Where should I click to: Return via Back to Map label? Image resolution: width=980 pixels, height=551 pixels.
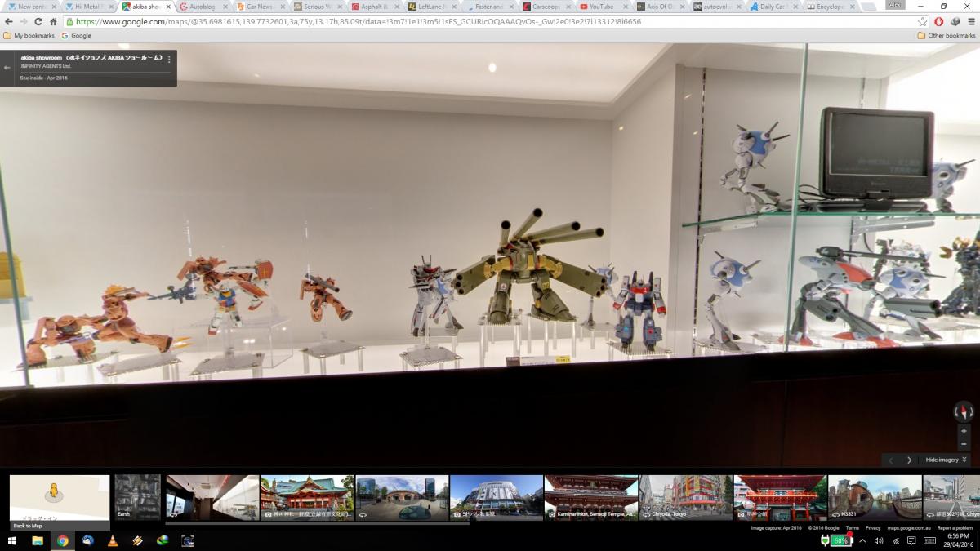[x=27, y=526]
